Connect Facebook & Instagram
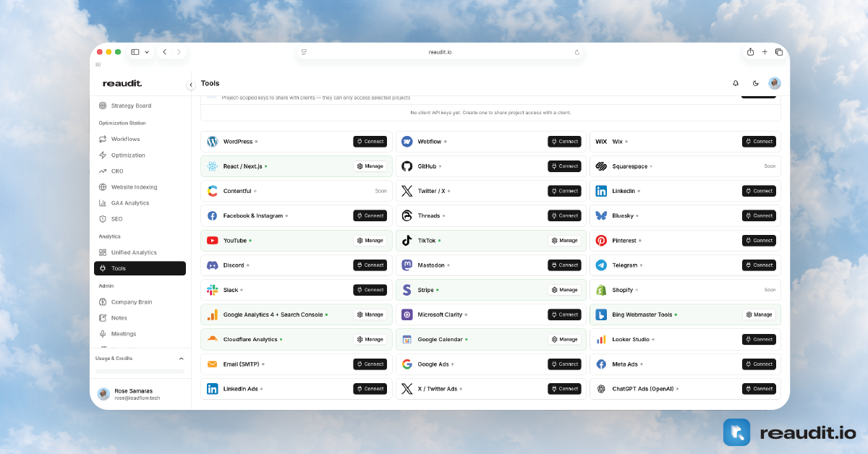868x454 pixels. pos(370,215)
